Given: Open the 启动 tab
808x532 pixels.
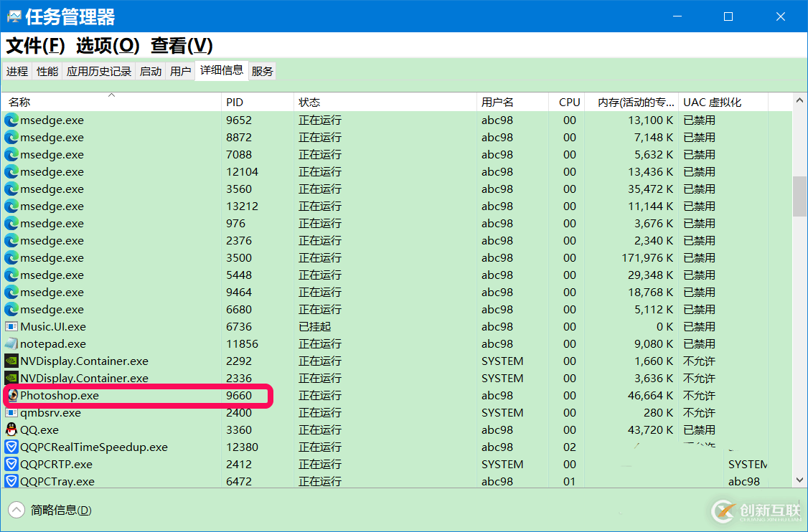Looking at the screenshot, I should [151, 71].
